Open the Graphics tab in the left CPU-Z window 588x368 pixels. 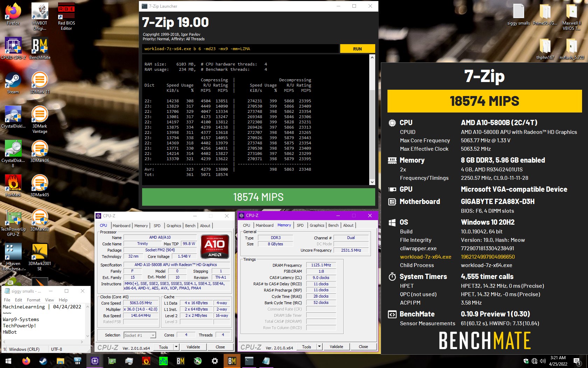[174, 226]
